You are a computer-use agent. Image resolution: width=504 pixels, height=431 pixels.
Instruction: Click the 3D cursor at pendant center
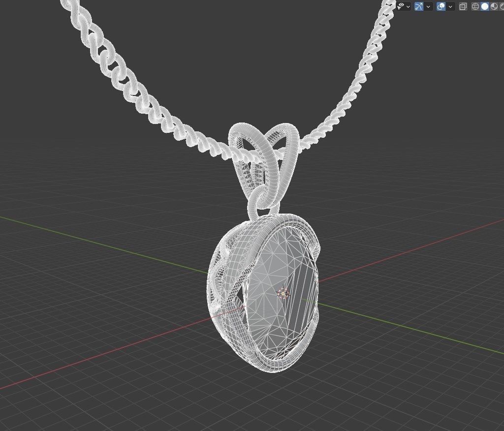(283, 293)
